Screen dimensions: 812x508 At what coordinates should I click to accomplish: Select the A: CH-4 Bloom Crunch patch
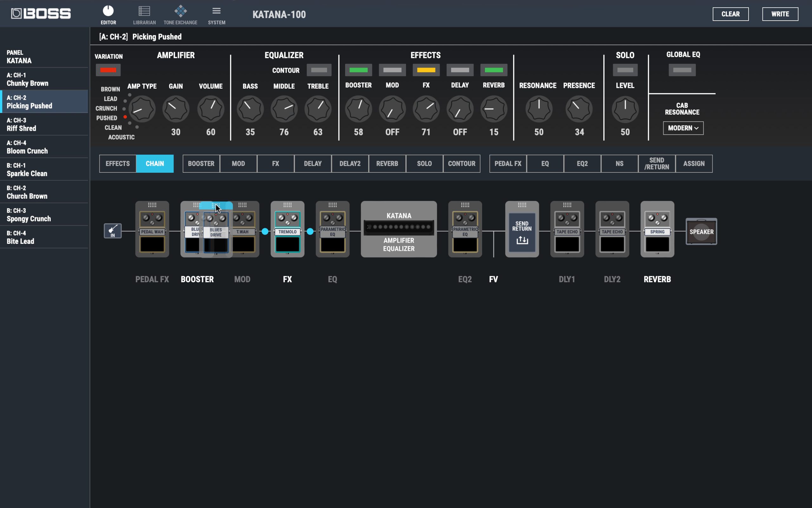44,147
